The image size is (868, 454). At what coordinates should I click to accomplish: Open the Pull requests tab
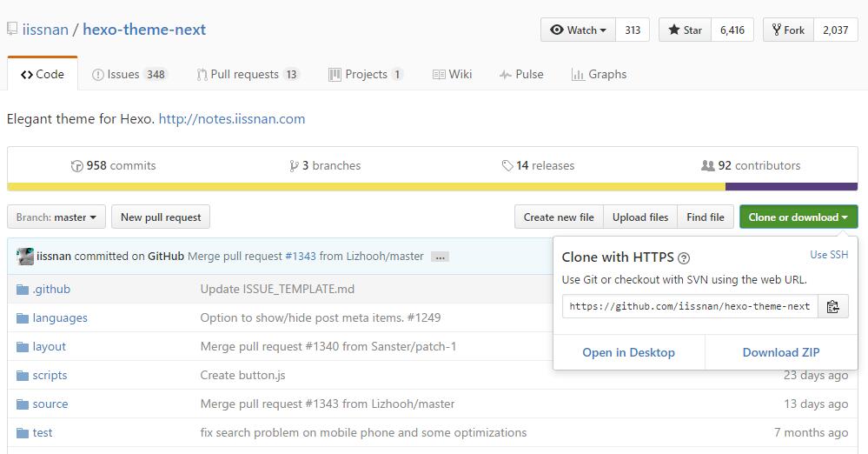point(248,75)
